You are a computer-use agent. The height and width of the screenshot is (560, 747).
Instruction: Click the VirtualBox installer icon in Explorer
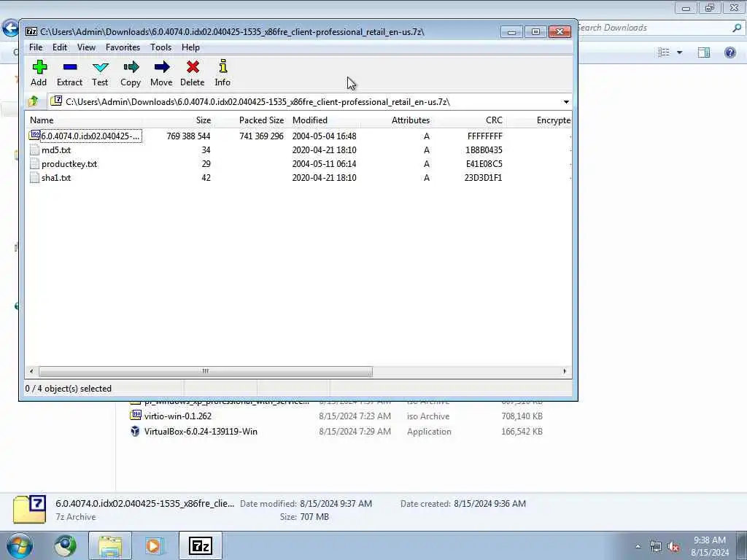pos(135,432)
